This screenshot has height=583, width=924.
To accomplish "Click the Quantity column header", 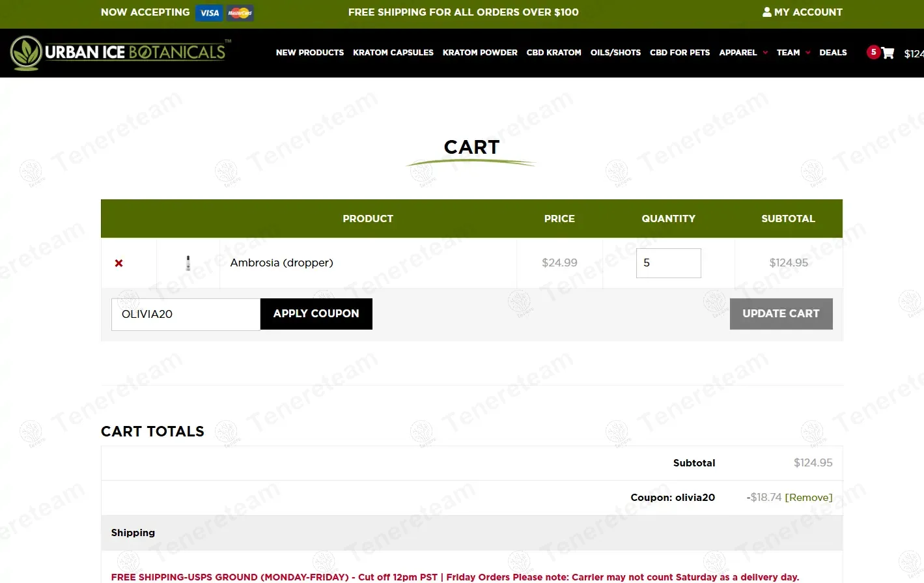I will 669,219.
